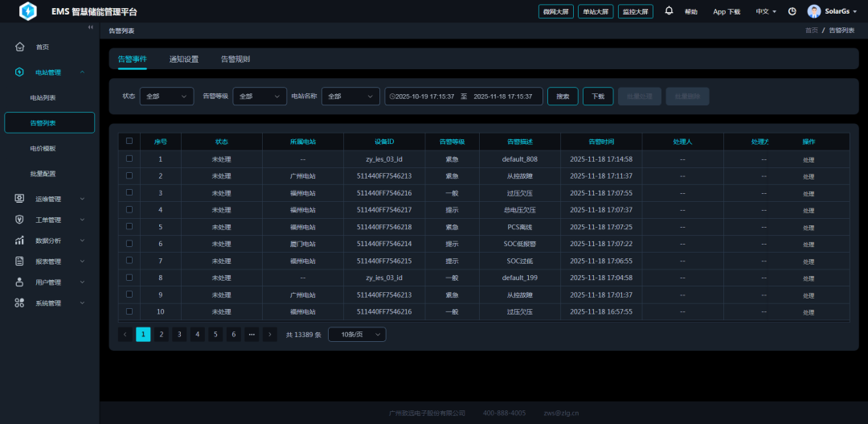Click the 报表管理 document icon

coord(20,261)
